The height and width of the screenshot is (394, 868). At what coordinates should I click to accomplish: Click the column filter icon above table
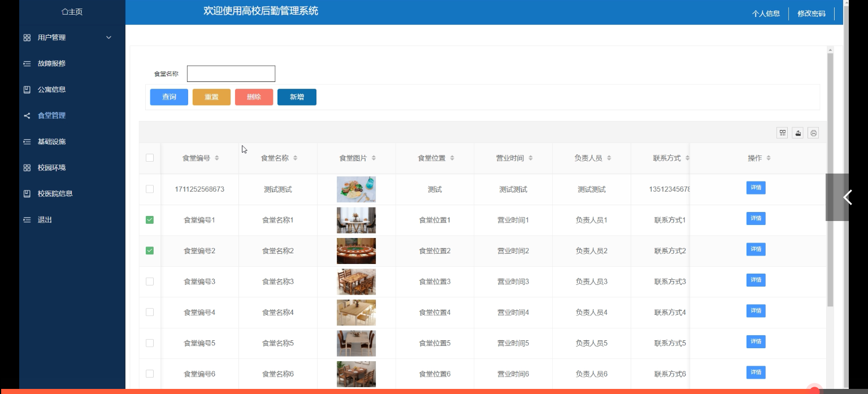pos(783,133)
